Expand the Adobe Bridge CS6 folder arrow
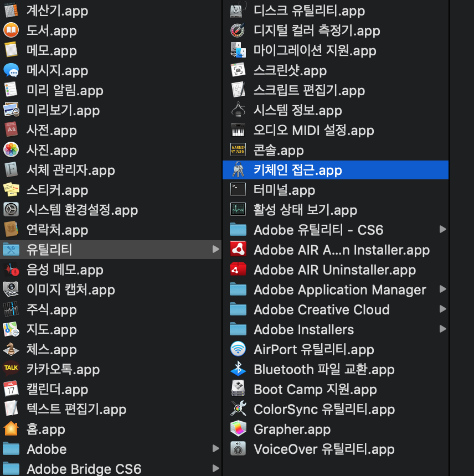The height and width of the screenshot is (476, 474). pyautogui.click(x=215, y=468)
